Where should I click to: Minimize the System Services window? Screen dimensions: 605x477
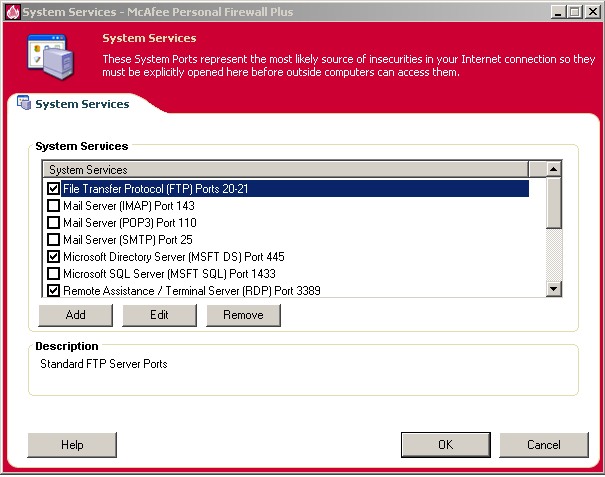[558, 12]
